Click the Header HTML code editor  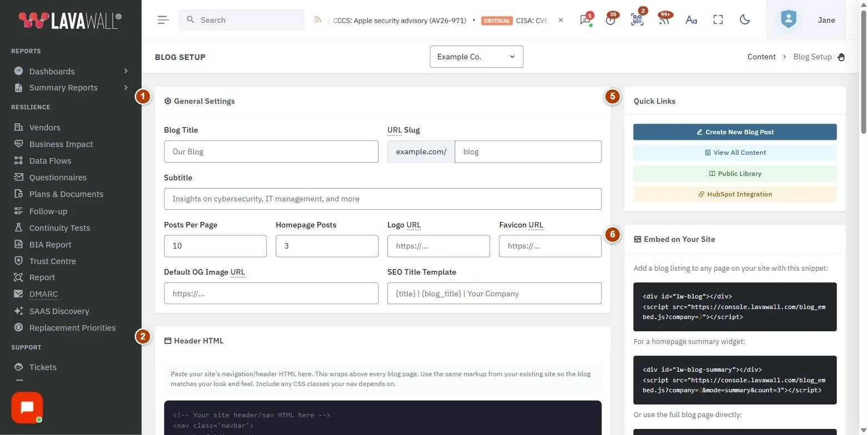[x=382, y=418]
